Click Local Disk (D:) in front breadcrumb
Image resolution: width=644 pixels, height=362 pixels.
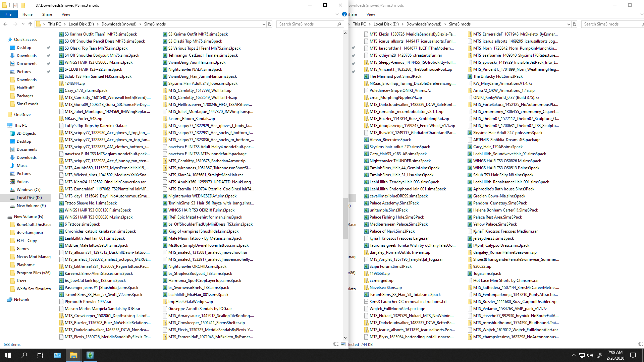coord(81,24)
